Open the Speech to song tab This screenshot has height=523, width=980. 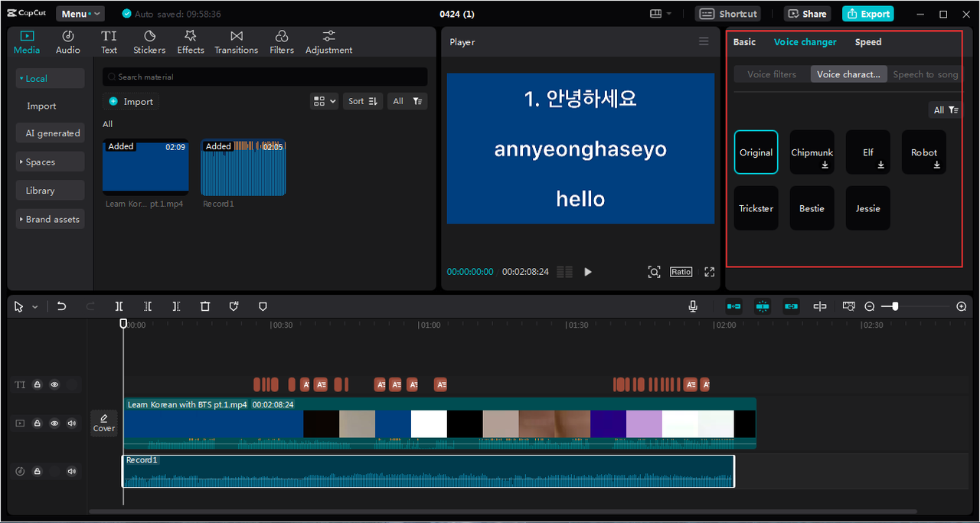925,74
